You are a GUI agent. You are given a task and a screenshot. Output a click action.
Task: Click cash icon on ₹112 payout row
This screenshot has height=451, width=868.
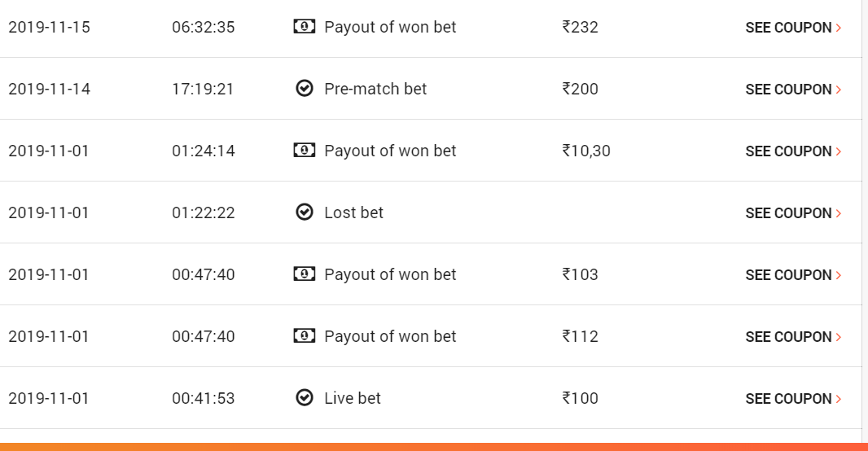point(304,336)
